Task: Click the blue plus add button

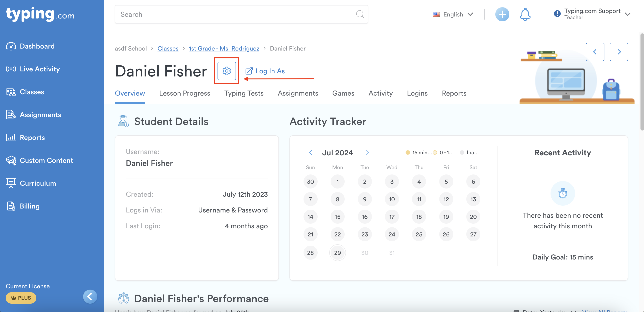Action: 502,15
